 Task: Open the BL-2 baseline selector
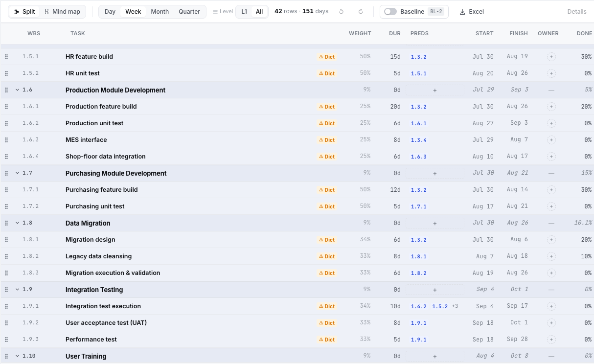coord(436,12)
